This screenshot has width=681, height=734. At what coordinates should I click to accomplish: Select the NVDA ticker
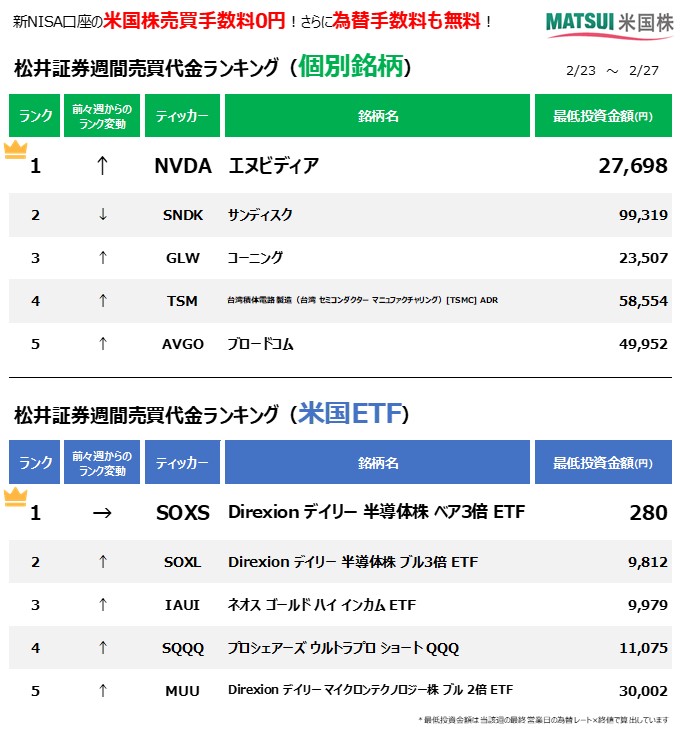click(183, 166)
